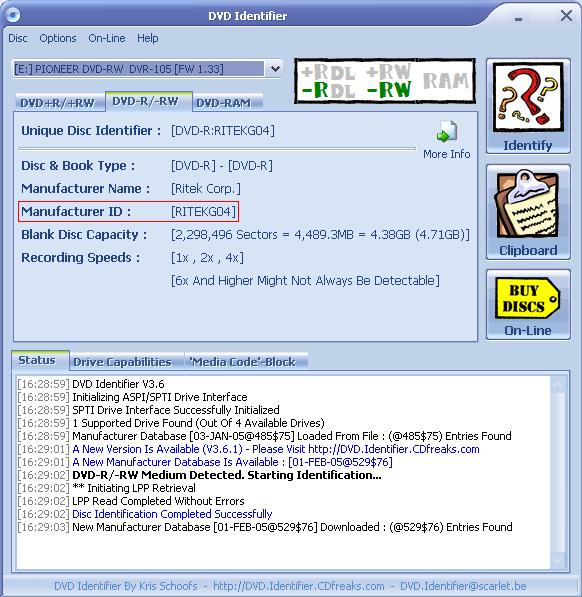The width and height of the screenshot is (582, 597).
Task: Click the disc icon in the title bar
Action: (x=13, y=15)
